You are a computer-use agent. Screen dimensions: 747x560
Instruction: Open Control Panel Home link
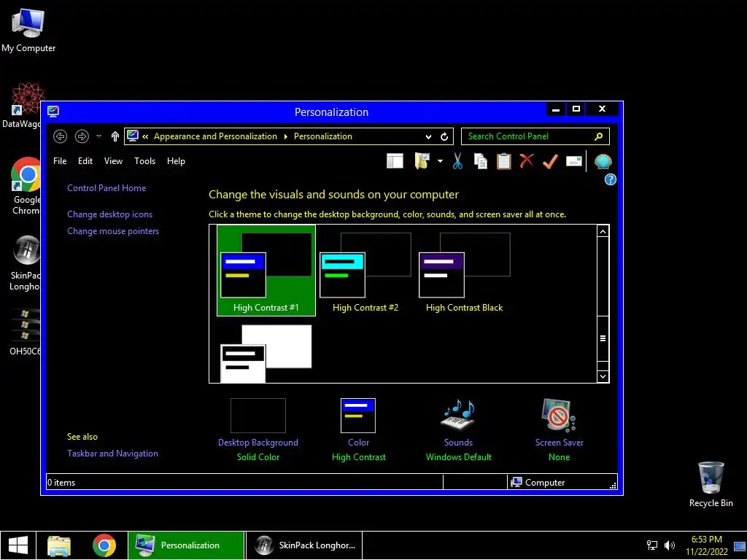(107, 188)
